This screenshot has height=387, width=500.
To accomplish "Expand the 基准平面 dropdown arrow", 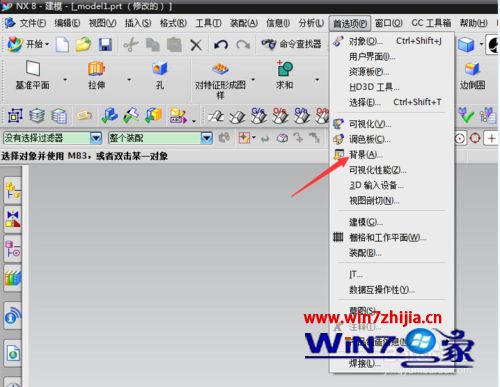I will pyautogui.click(x=65, y=80).
